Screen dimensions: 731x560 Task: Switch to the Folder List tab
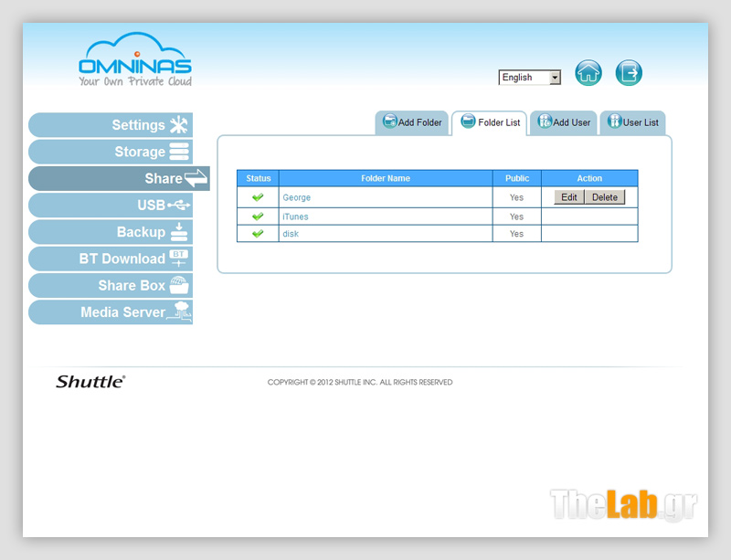pos(490,122)
